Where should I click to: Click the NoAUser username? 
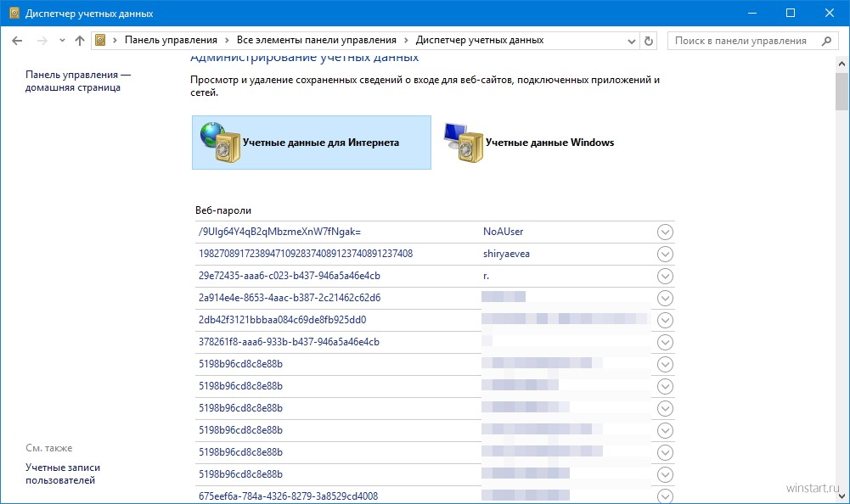click(x=503, y=232)
